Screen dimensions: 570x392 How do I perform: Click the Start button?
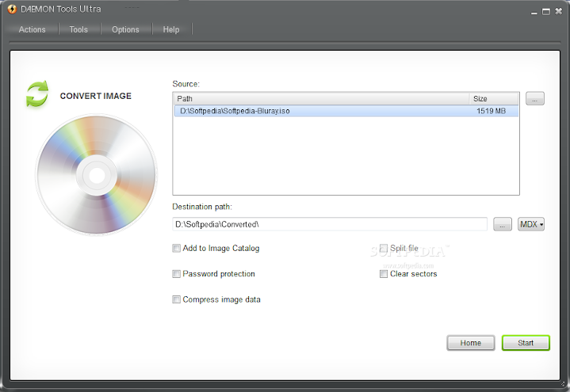click(526, 343)
